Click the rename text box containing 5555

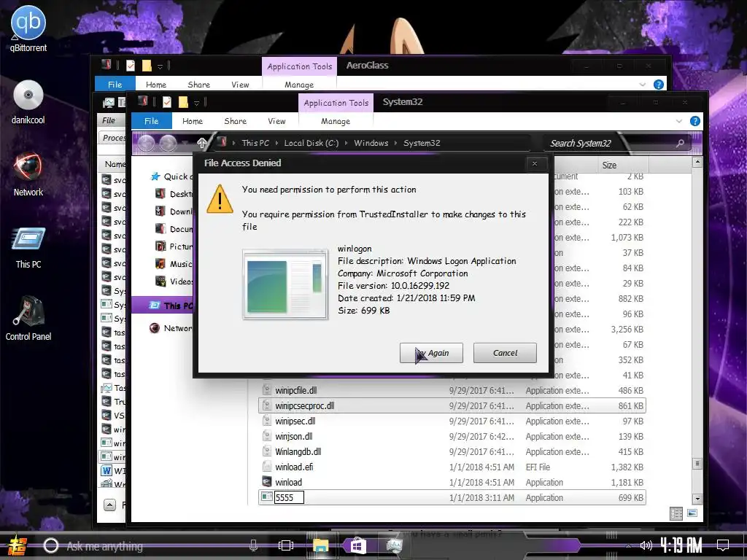point(289,497)
